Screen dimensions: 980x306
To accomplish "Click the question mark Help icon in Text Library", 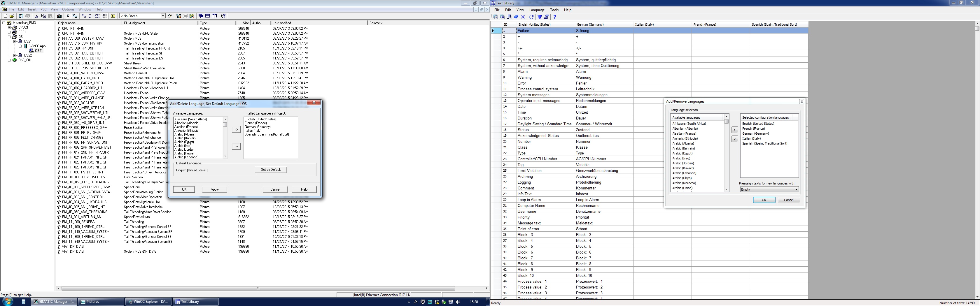I will [555, 17].
